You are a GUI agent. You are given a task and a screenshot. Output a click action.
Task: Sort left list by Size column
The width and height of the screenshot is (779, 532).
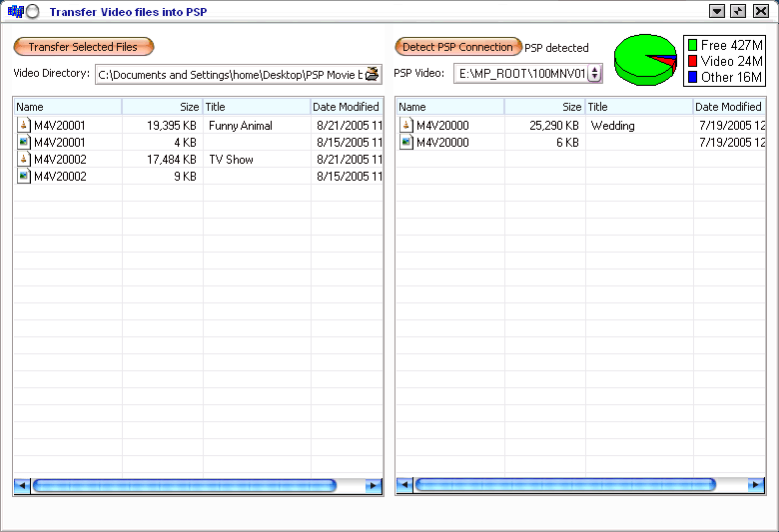162,107
